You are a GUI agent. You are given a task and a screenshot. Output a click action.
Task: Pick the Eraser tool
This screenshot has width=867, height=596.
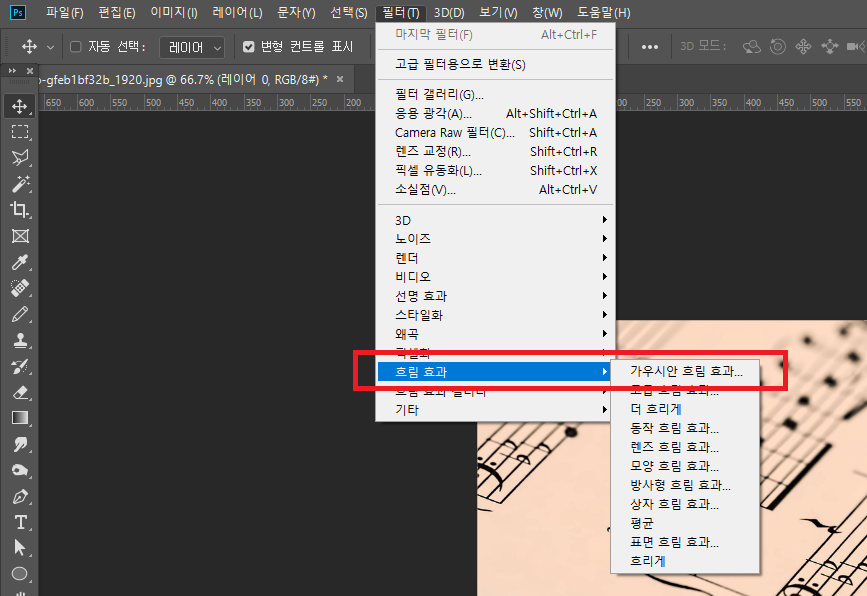click(19, 392)
